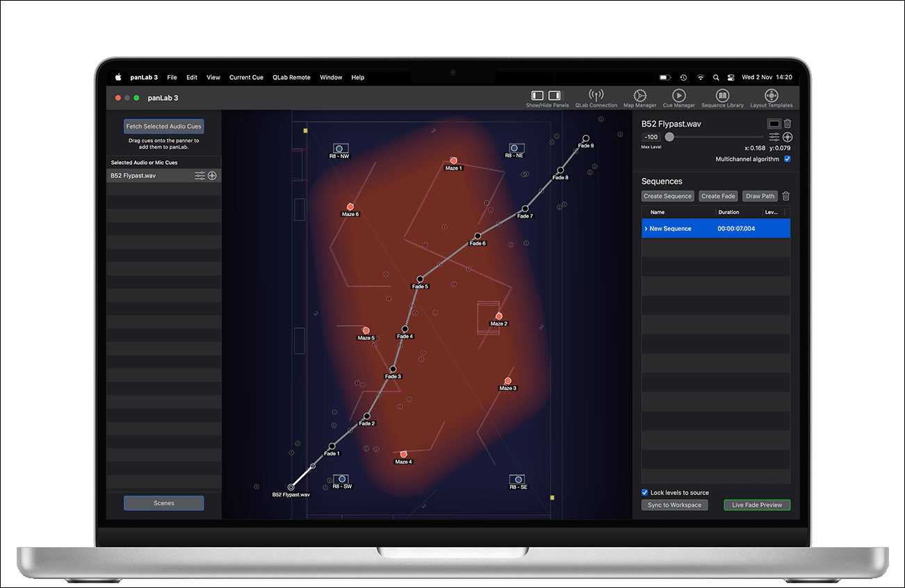The image size is (905, 588).
Task: Open the Cue Manager
Action: point(678,95)
